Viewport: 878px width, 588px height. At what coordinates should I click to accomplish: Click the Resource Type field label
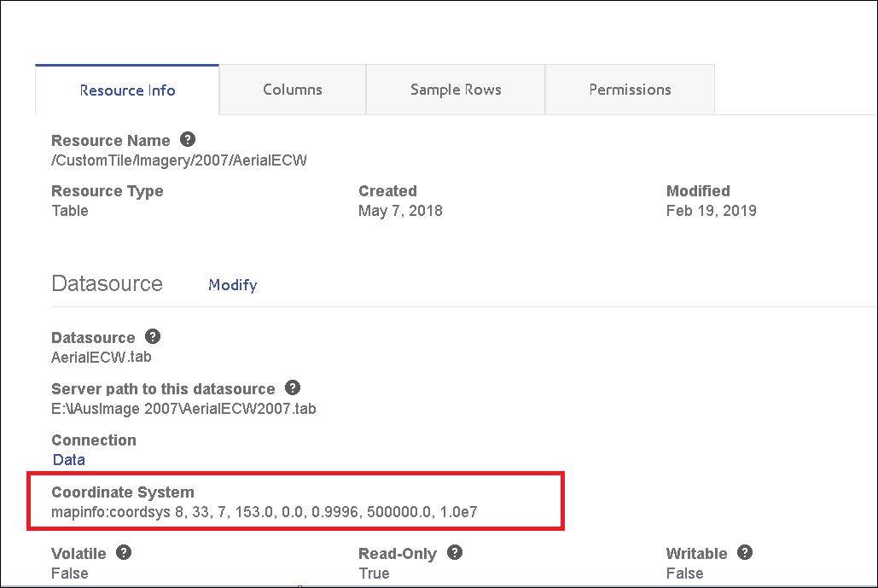click(107, 191)
